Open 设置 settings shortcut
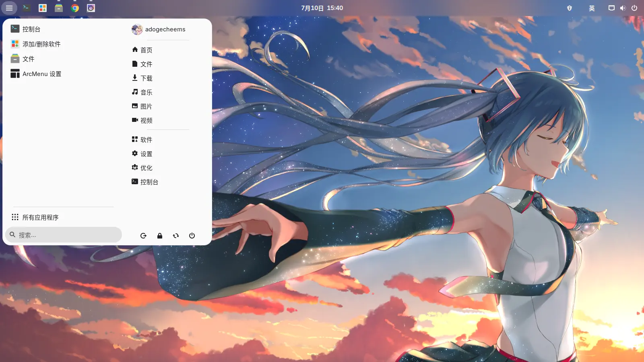Image resolution: width=644 pixels, height=362 pixels. coord(168,154)
